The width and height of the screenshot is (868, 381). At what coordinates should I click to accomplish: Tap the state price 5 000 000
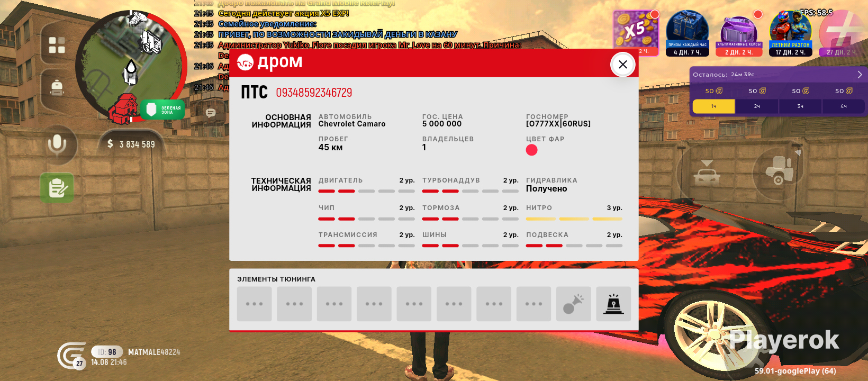point(442,124)
